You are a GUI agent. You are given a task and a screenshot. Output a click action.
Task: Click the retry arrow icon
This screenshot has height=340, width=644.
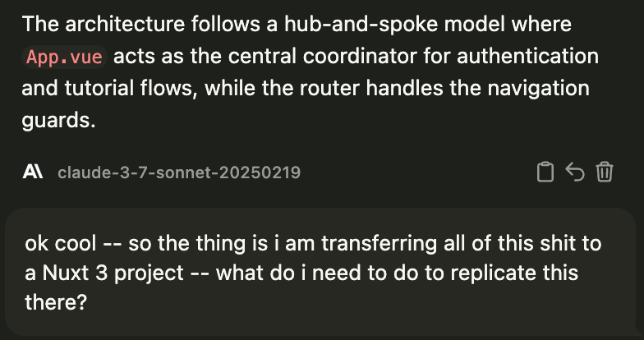click(575, 172)
